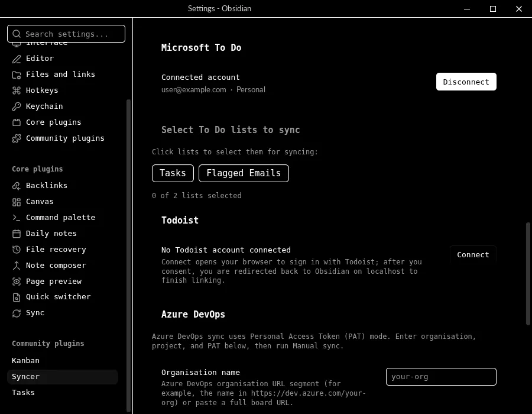Click the Canvas grid icon
Screen dimensions: 532x414
pyautogui.click(x=17, y=202)
